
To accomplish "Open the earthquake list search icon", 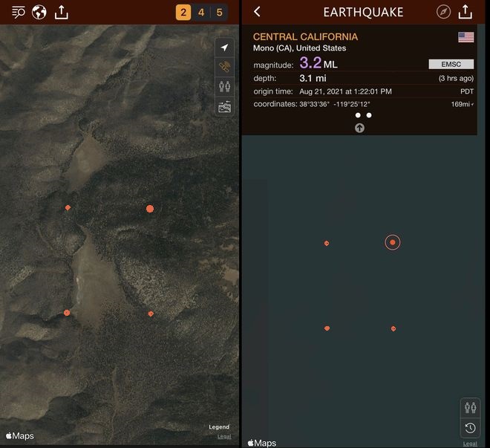I will [x=19, y=13].
